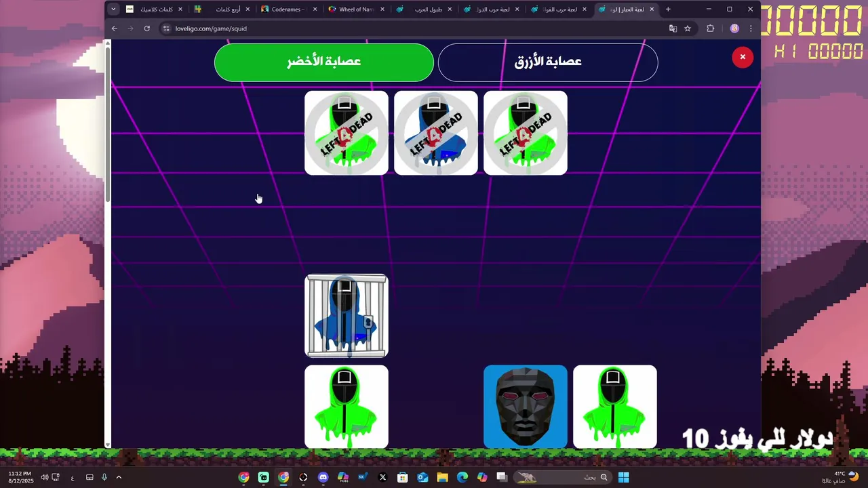The width and height of the screenshot is (868, 488).
Task: Close the active لعبة الحبار tab
Action: 652,9
